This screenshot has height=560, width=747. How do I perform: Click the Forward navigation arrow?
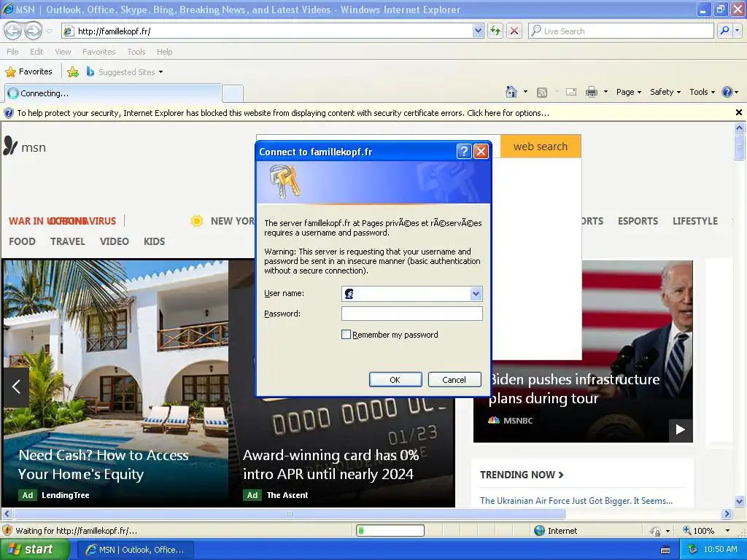[x=33, y=31]
